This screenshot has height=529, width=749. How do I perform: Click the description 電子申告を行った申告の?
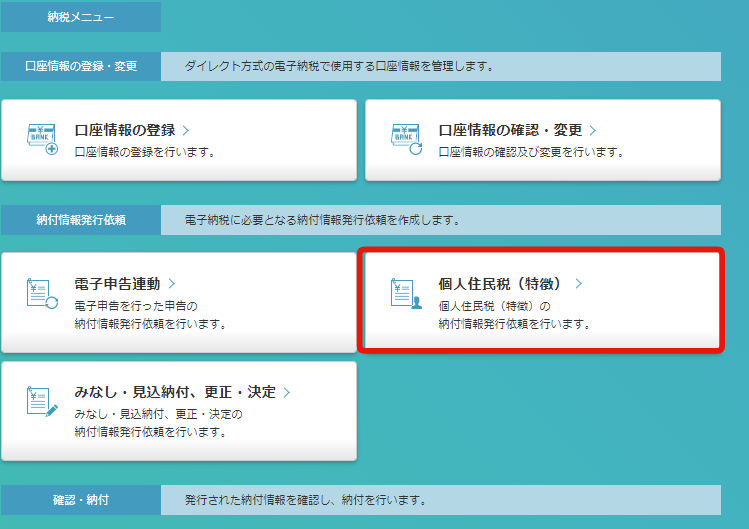click(136, 306)
